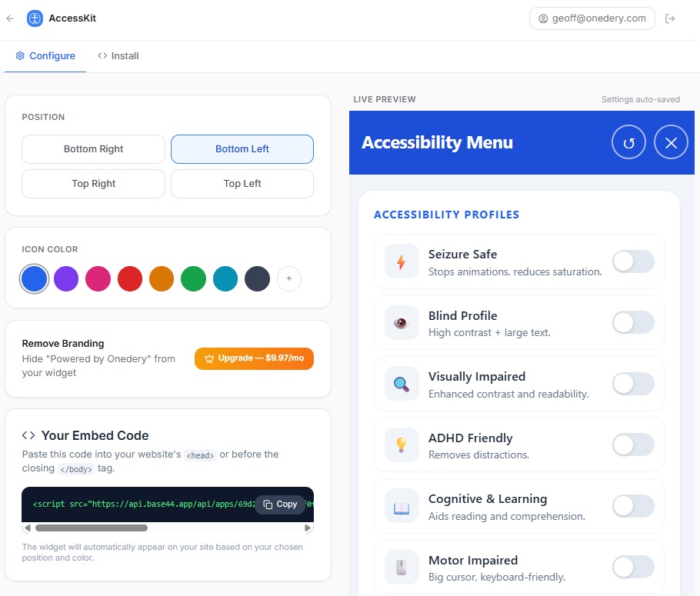The height and width of the screenshot is (596, 700).
Task: Add a custom icon color
Action: pos(288,278)
